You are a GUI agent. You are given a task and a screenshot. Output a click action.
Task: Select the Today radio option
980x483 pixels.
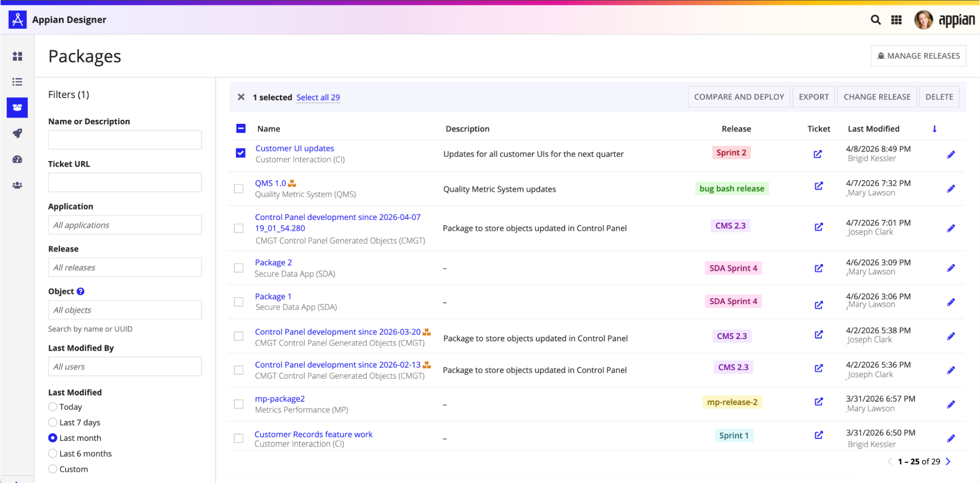53,407
